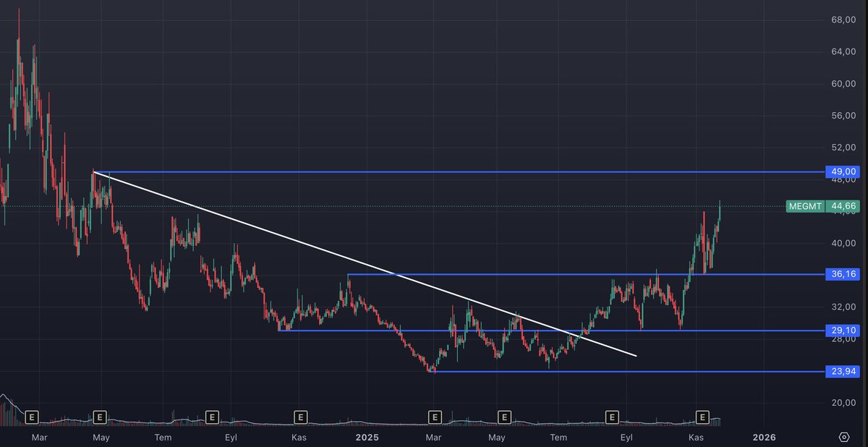
Task: Click the May label after 2025
Action: 496,437
